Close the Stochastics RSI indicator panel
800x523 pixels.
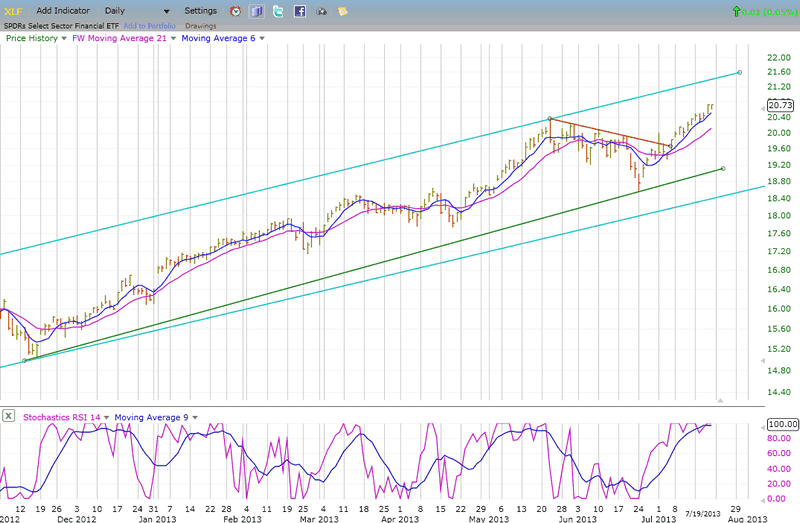click(8, 416)
